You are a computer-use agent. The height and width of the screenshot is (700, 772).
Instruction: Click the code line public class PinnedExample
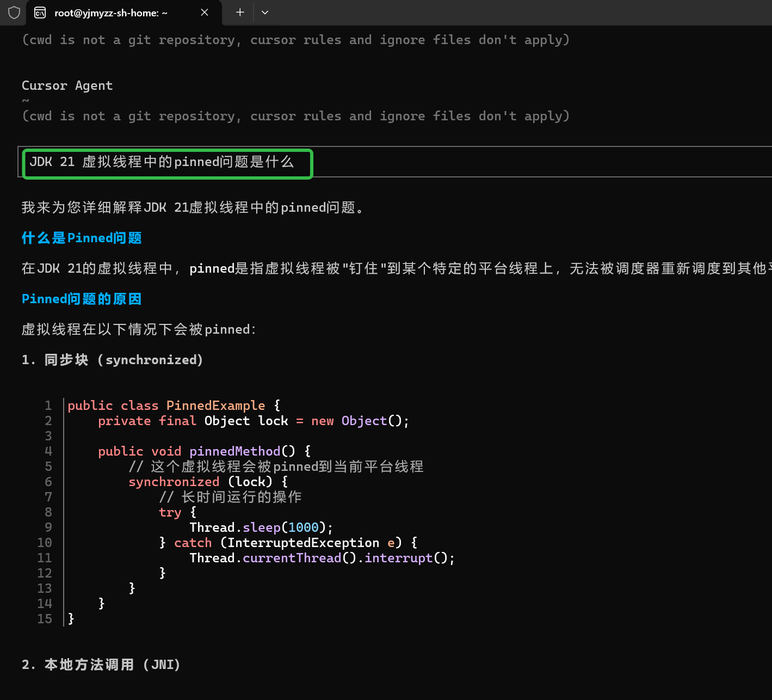click(174, 406)
